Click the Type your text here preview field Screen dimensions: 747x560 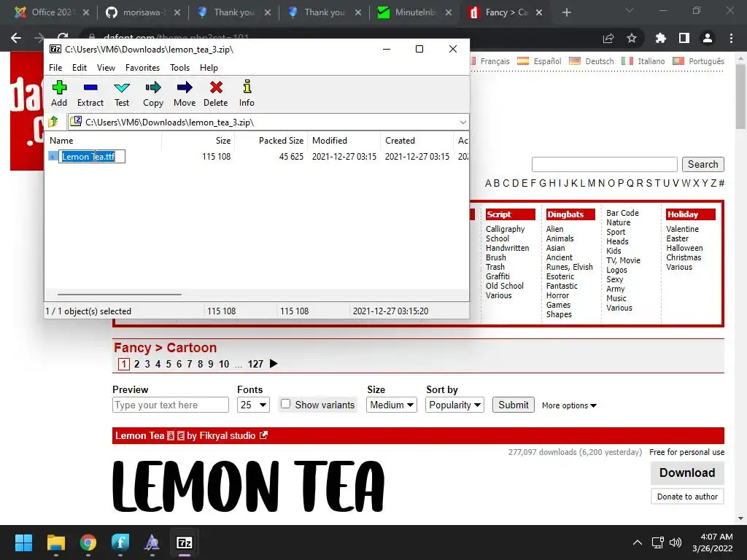pyautogui.click(x=171, y=405)
